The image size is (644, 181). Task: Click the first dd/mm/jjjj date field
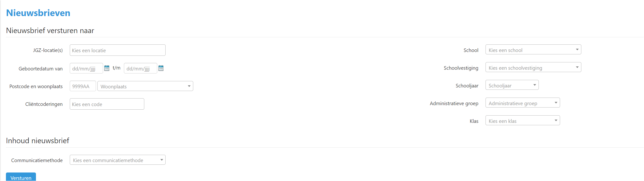pos(86,68)
